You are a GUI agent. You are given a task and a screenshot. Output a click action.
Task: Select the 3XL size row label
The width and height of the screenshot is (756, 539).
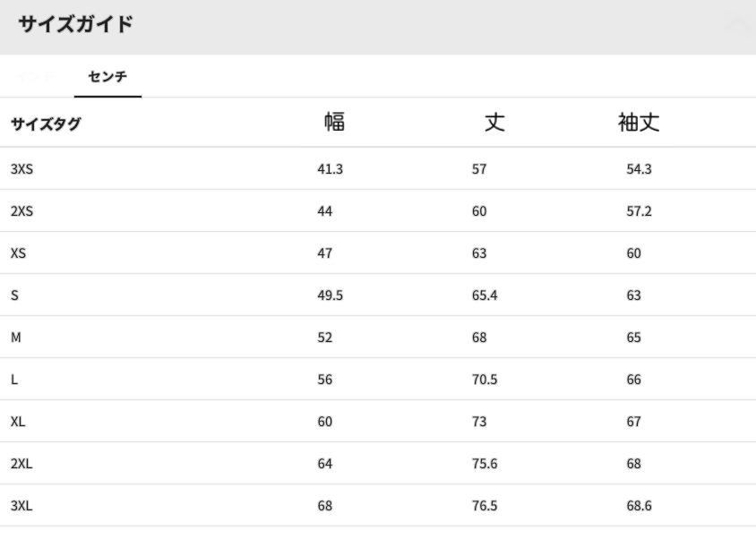pos(21,506)
